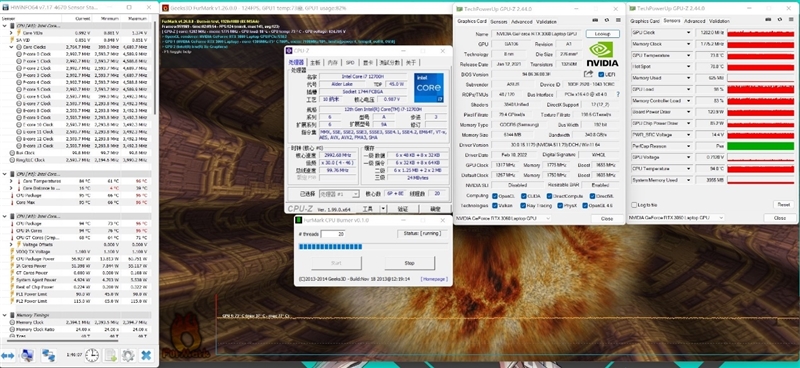Click Bus Interface question mark icon in GPU-Z
800x368 pixels.
tap(618, 94)
